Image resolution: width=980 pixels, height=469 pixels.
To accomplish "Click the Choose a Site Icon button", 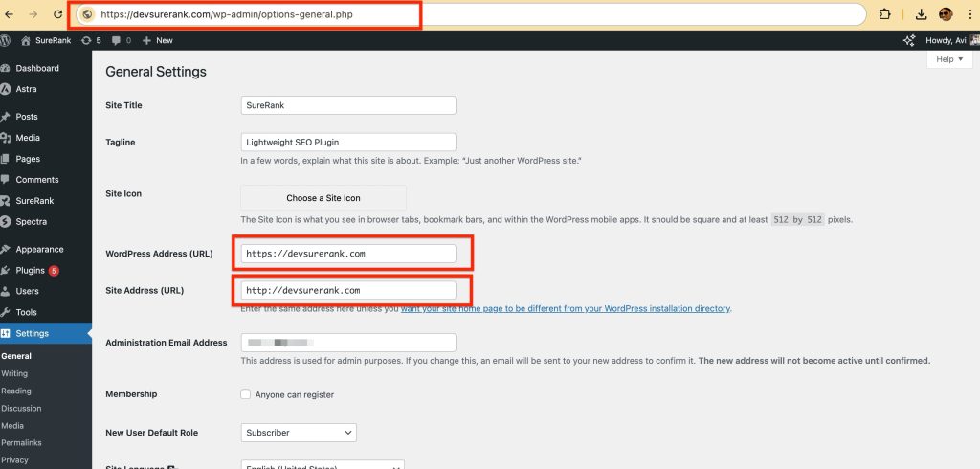I will (323, 198).
